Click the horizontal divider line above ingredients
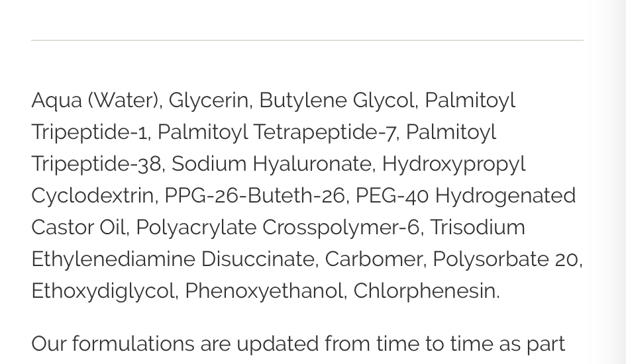The width and height of the screenshot is (626, 364). 307,40
